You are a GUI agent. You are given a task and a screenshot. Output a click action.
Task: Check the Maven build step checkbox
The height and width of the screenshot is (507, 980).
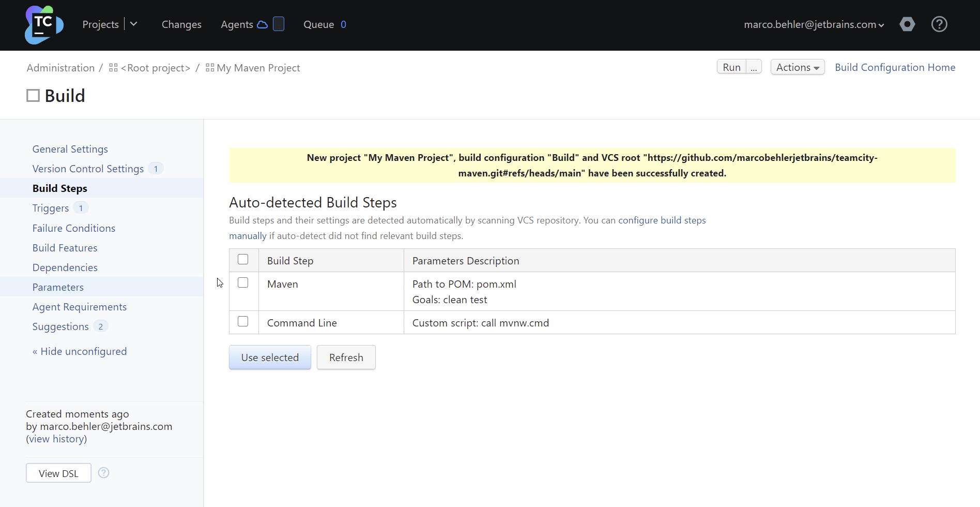point(243,283)
